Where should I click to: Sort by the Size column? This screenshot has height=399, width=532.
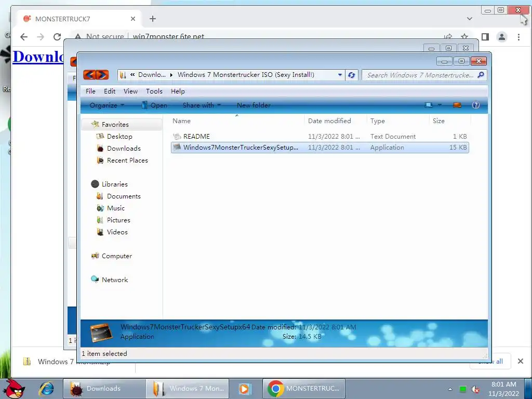point(438,121)
